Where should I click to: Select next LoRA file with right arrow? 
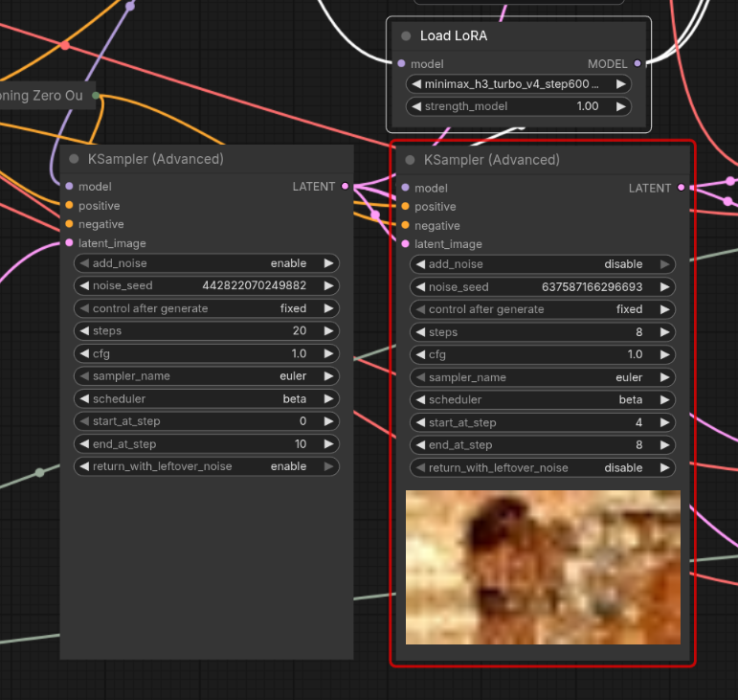coord(621,84)
